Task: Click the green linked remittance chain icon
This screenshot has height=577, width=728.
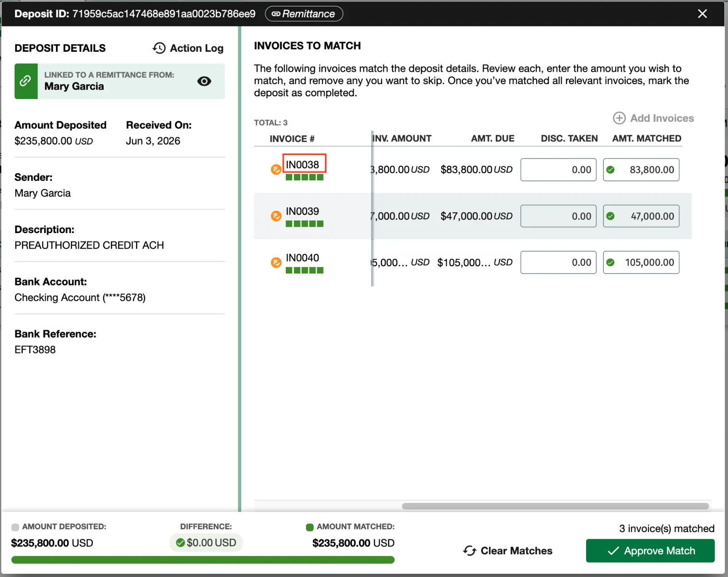Action: pos(26,81)
